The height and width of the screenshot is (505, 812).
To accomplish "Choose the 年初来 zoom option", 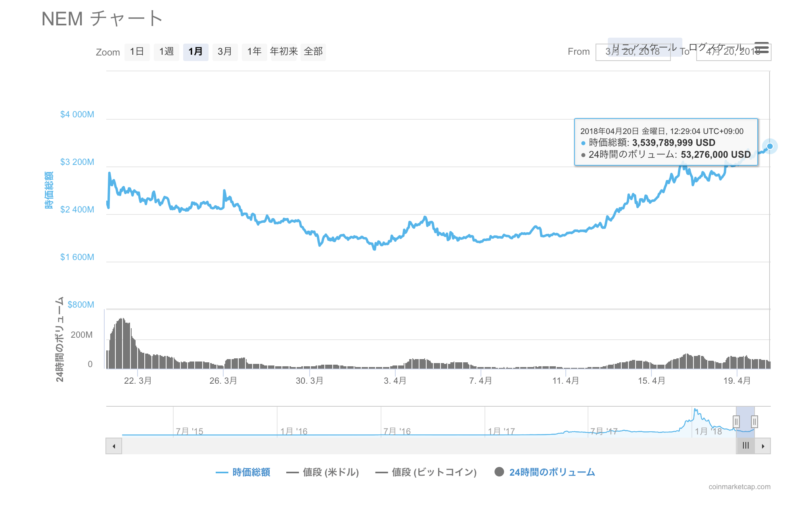I will [x=283, y=52].
